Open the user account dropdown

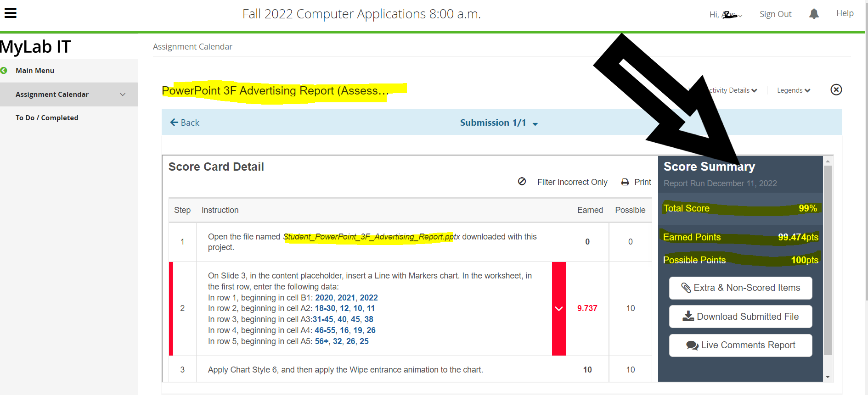point(726,15)
